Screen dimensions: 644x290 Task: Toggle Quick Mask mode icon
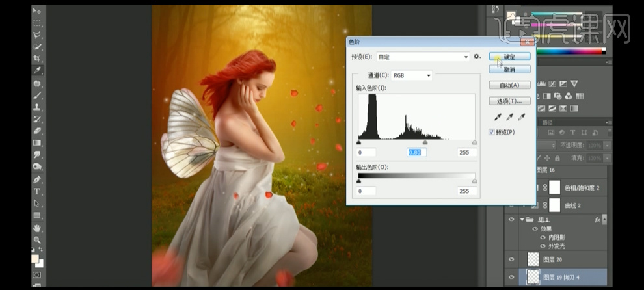(x=37, y=275)
